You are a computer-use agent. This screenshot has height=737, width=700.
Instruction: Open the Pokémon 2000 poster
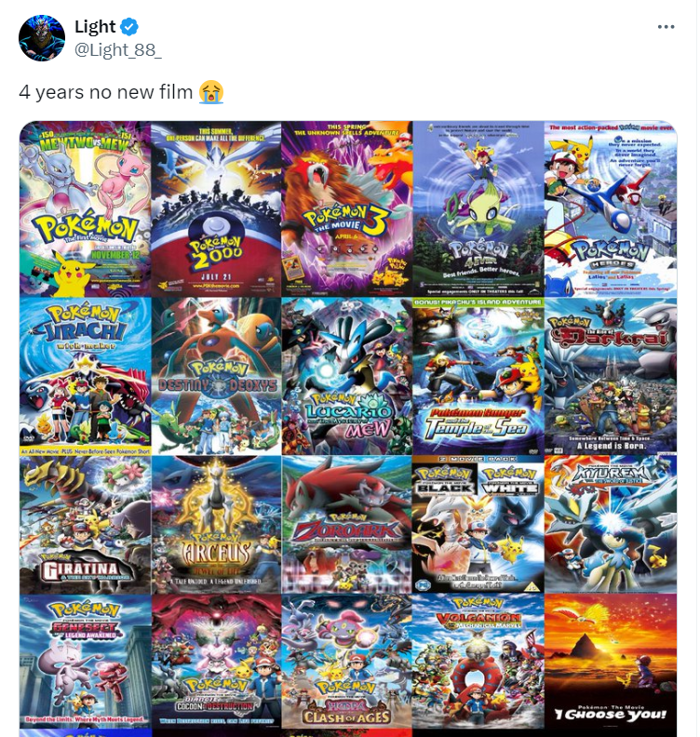[x=216, y=208]
